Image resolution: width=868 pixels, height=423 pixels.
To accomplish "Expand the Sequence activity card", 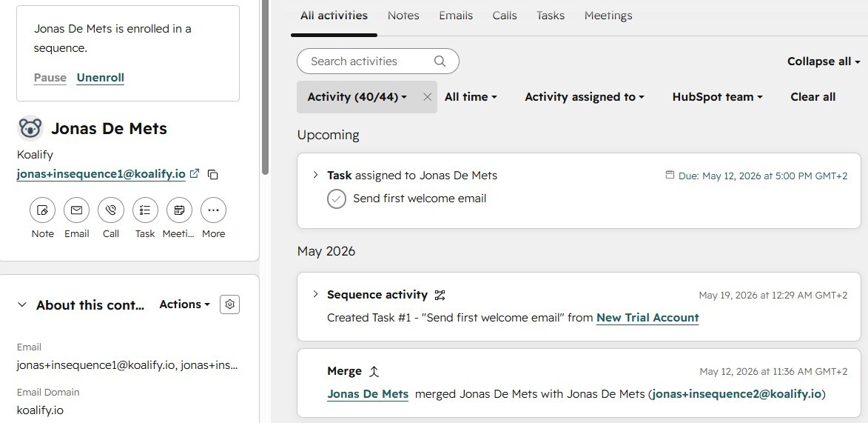I will [315, 294].
